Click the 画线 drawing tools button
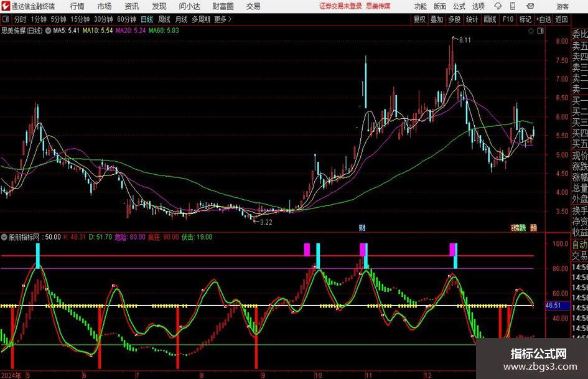The width and height of the screenshot is (588, 379). [x=490, y=19]
